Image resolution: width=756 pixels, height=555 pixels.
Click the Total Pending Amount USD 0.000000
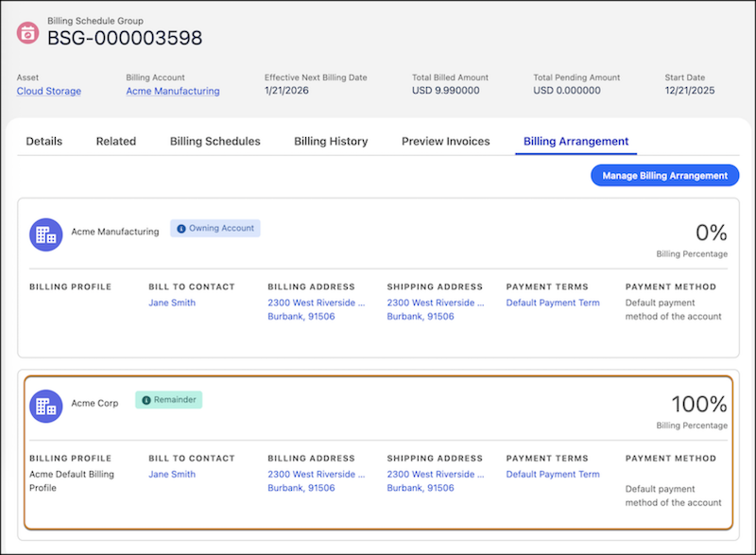point(567,91)
